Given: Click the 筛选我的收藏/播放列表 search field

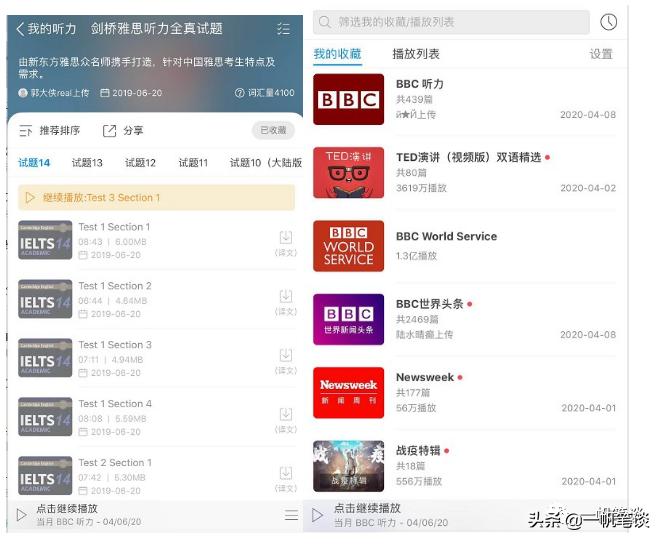Looking at the screenshot, I should [451, 22].
